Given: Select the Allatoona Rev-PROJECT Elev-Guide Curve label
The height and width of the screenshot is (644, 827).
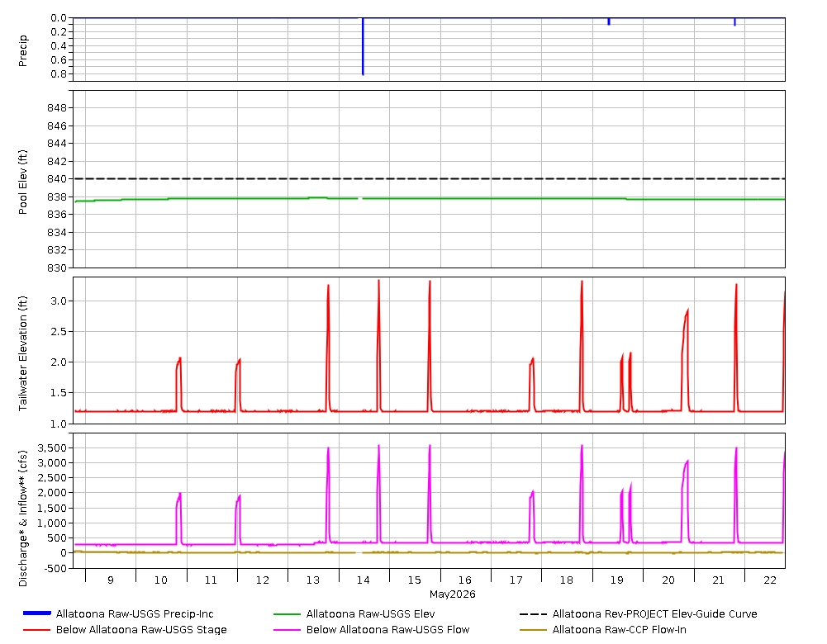Looking at the screenshot, I should tap(654, 614).
